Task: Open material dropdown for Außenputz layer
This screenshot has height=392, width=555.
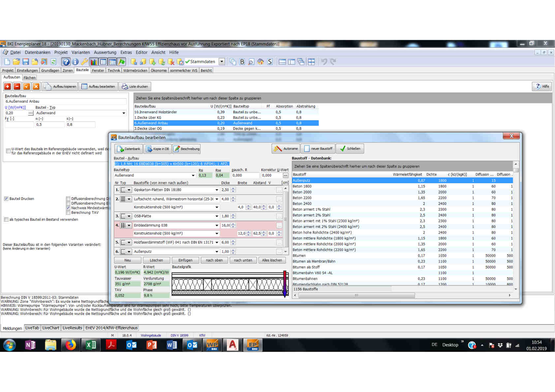Action: pos(217,252)
